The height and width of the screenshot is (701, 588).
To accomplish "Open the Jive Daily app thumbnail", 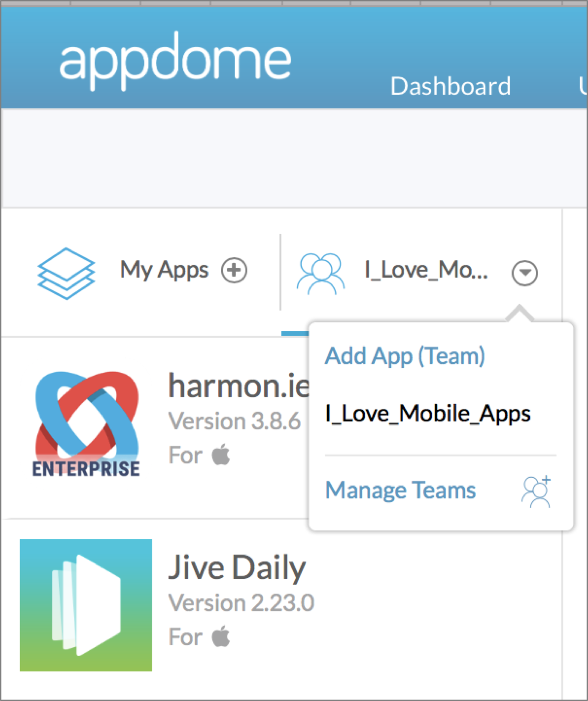I will (86, 605).
